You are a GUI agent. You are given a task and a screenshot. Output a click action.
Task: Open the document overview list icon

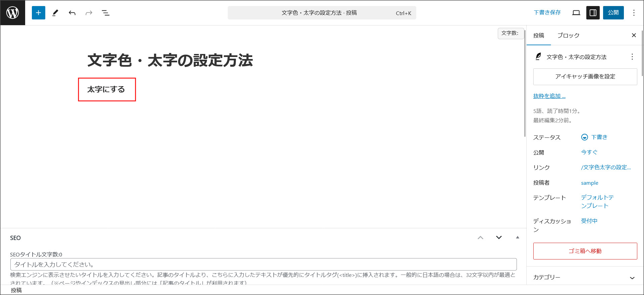(106, 13)
